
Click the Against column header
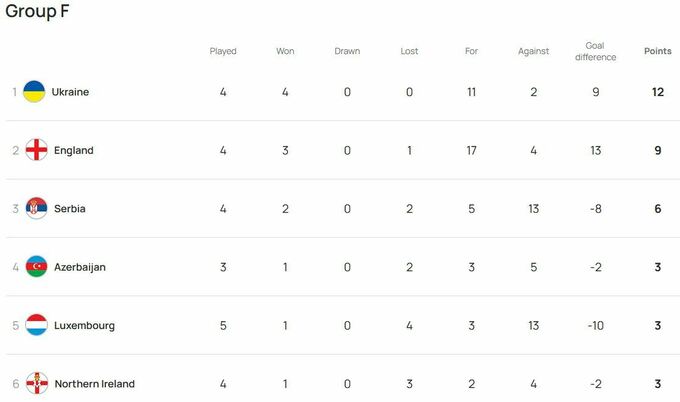[x=533, y=51]
